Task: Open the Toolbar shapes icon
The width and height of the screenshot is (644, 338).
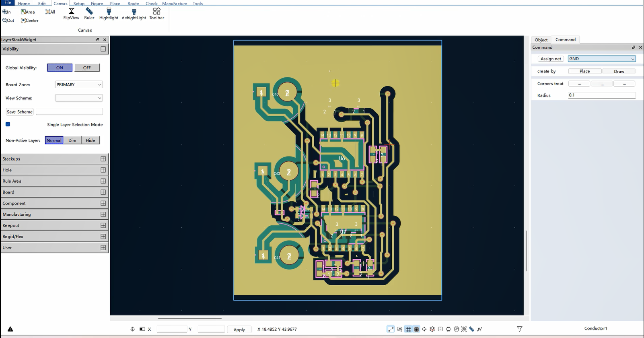Action: tap(157, 11)
